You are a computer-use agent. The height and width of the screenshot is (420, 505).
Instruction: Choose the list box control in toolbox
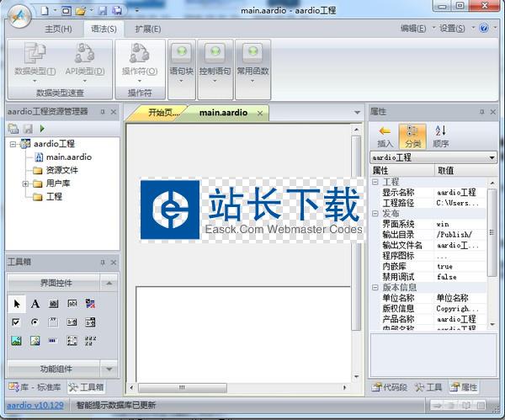(90, 322)
